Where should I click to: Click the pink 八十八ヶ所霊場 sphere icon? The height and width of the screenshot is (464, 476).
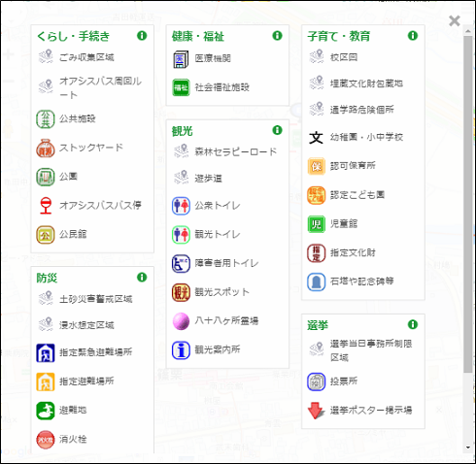point(181,321)
